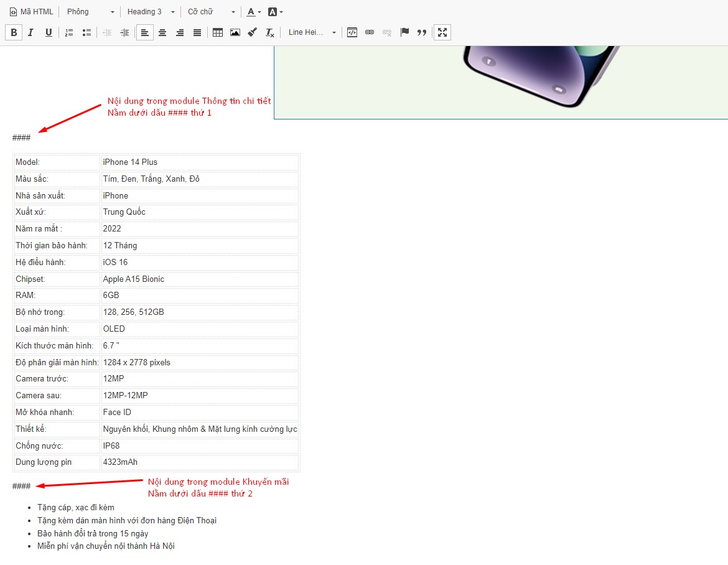Click the "Camera trước:" label cell
Viewport: 728px width, 565px height.
pyautogui.click(x=57, y=379)
